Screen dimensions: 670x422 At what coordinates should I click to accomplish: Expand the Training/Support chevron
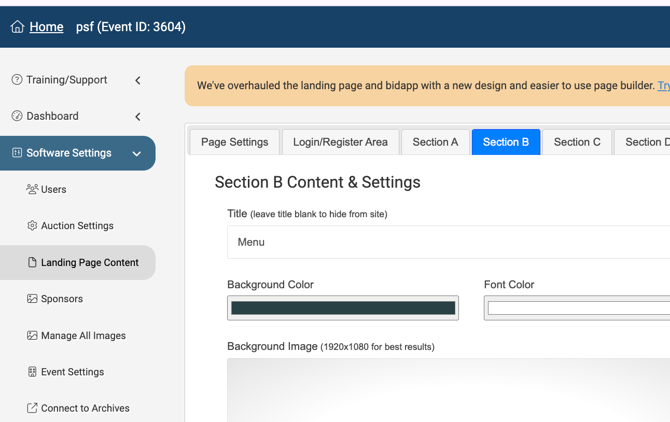(x=138, y=80)
